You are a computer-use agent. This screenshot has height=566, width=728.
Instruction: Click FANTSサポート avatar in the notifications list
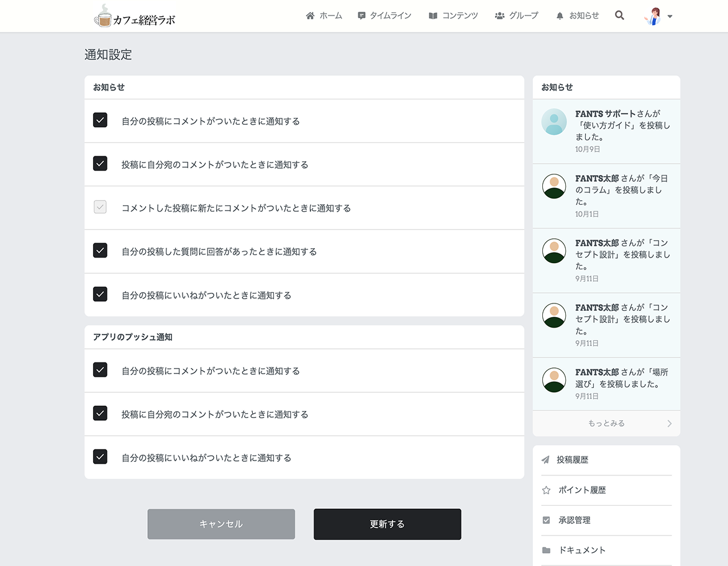pos(554,122)
